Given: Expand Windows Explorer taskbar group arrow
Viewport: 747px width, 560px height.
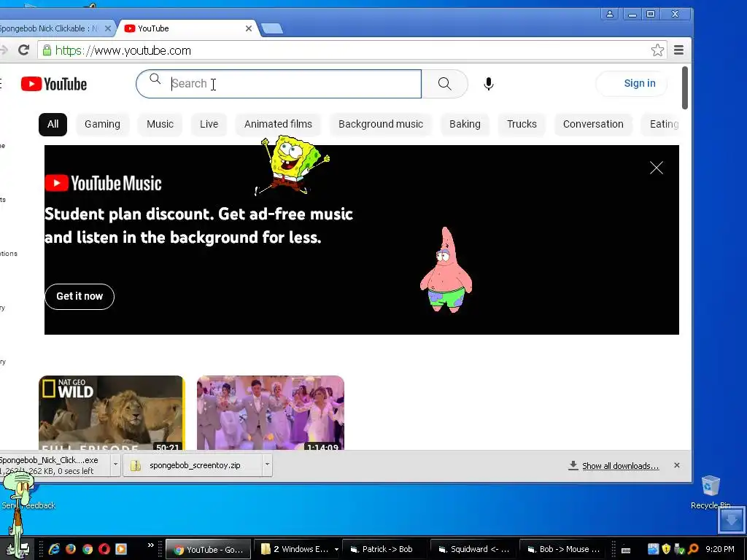Looking at the screenshot, I should pos(336,550).
